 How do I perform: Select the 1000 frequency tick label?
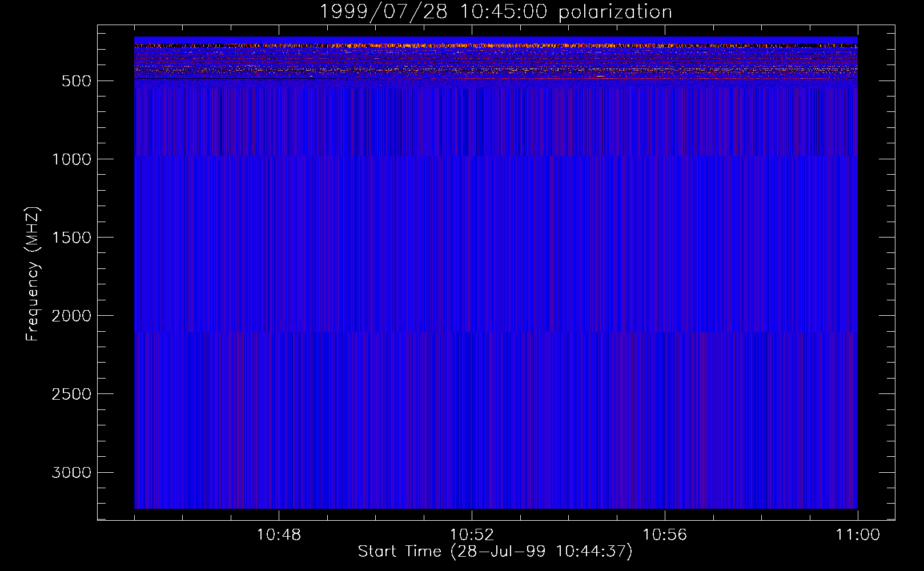(x=71, y=159)
